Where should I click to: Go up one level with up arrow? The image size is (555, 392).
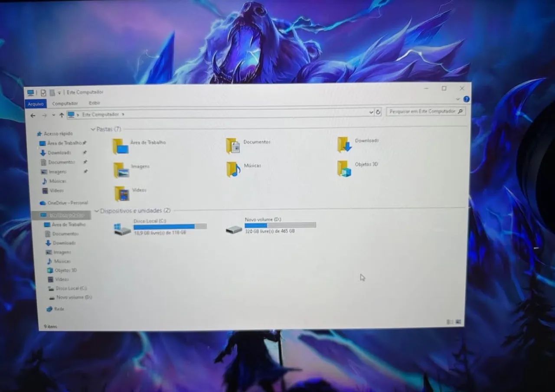point(62,115)
